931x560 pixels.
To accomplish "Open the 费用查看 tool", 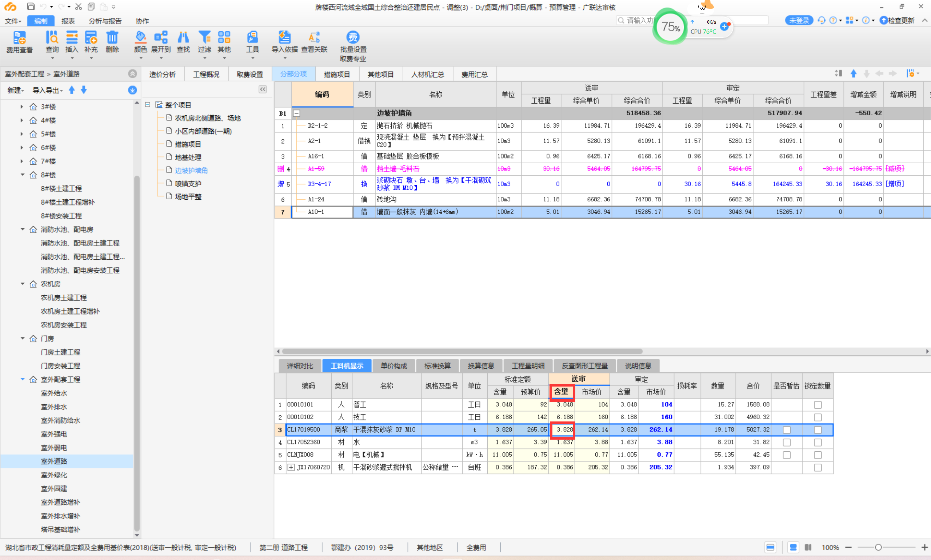I will click(19, 42).
